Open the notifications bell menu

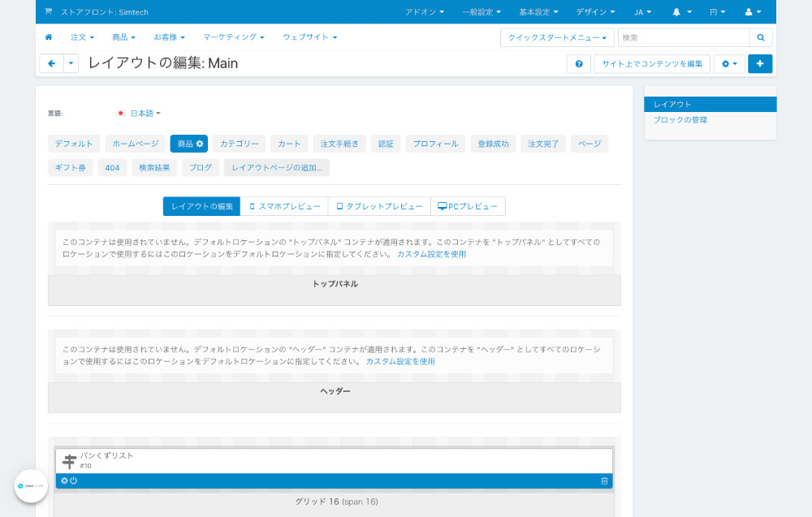pos(681,12)
